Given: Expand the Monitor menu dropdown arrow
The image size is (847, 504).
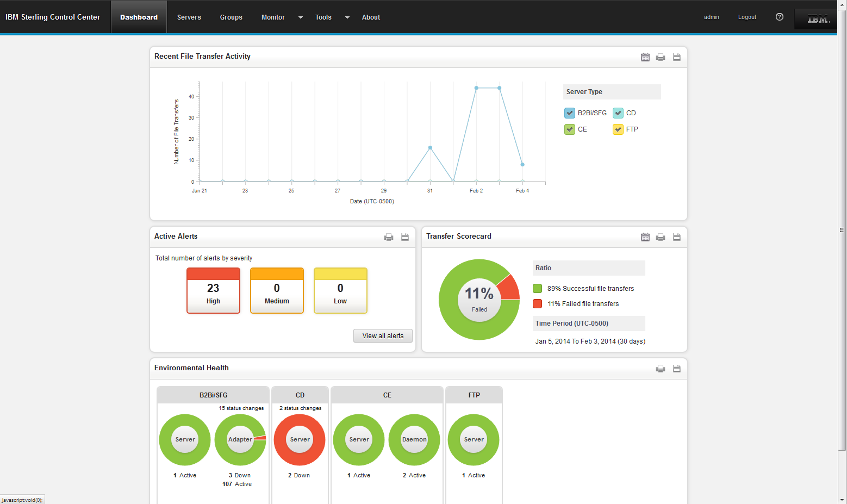Looking at the screenshot, I should 301,17.
